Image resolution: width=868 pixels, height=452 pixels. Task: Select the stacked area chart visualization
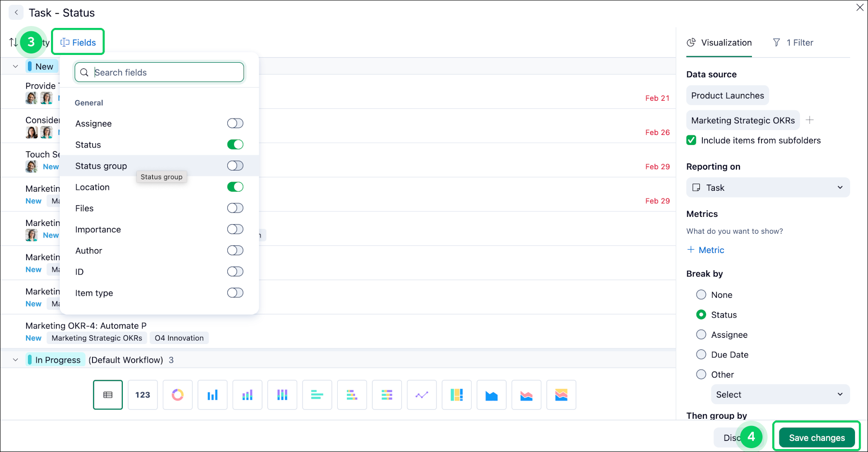click(x=526, y=395)
